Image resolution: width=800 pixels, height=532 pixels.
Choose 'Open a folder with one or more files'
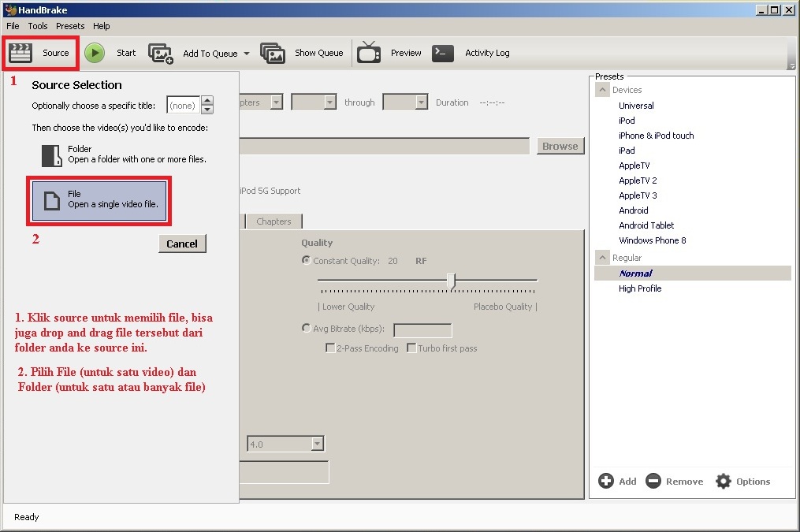pos(124,154)
